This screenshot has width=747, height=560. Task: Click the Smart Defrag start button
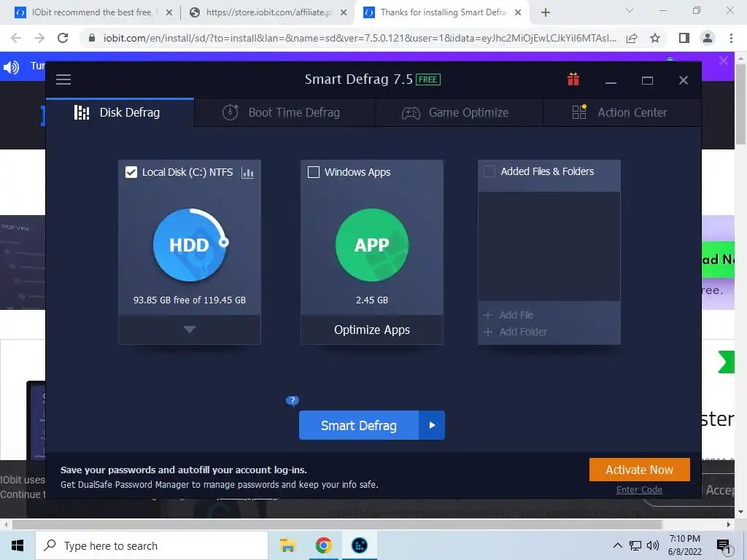[359, 425]
